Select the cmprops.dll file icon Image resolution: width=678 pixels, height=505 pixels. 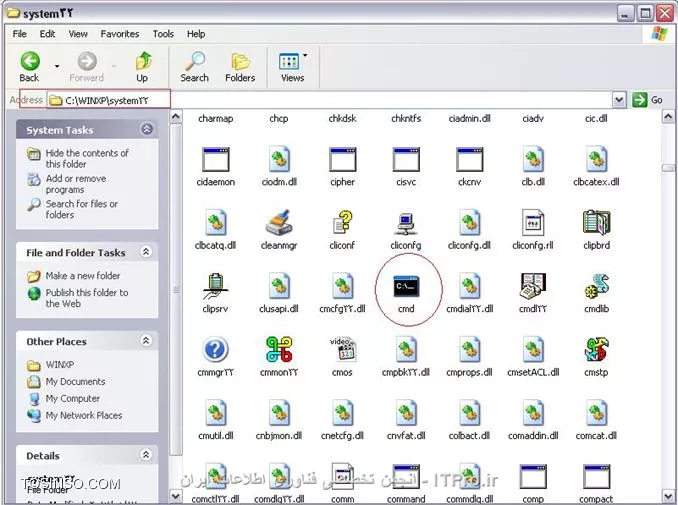pyautogui.click(x=470, y=349)
